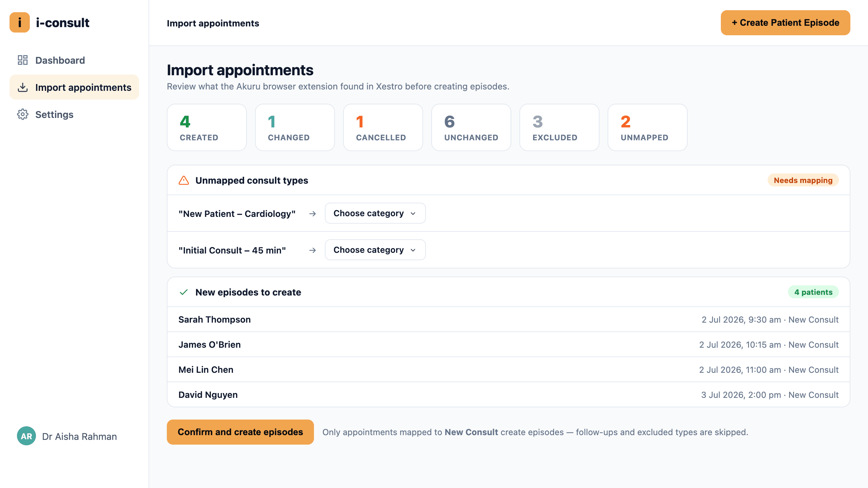868x488 pixels.
Task: Select Import appointments in the sidebar
Action: click(74, 87)
